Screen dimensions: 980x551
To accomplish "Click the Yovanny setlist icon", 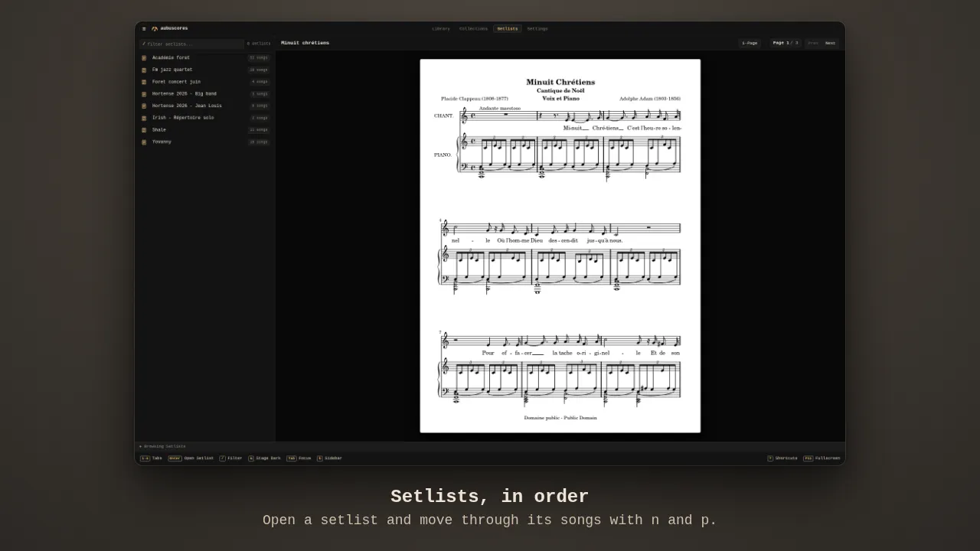I will tap(144, 142).
